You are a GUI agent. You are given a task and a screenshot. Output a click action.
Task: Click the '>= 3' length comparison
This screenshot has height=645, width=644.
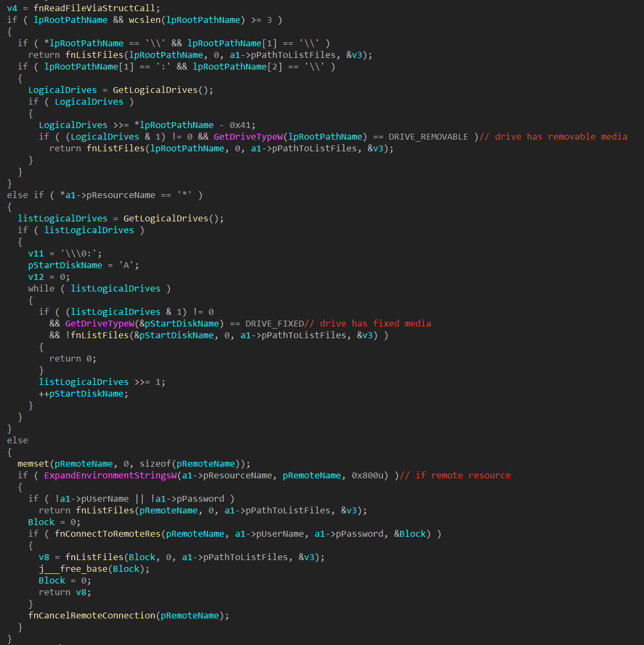click(x=262, y=20)
